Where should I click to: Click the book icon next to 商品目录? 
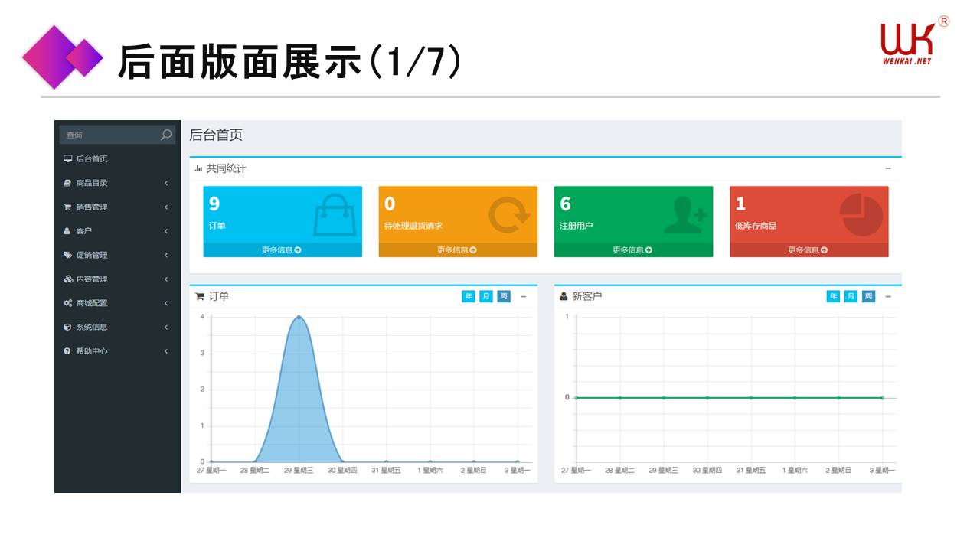click(67, 183)
